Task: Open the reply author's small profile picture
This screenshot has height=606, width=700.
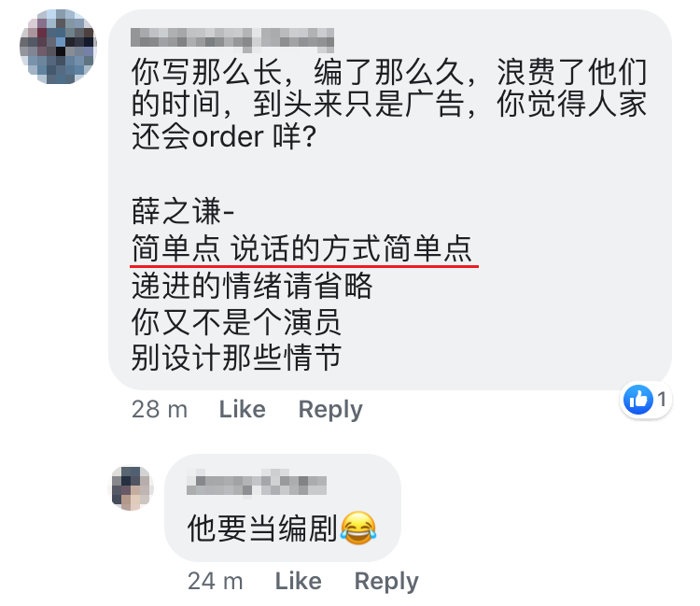Action: click(132, 488)
